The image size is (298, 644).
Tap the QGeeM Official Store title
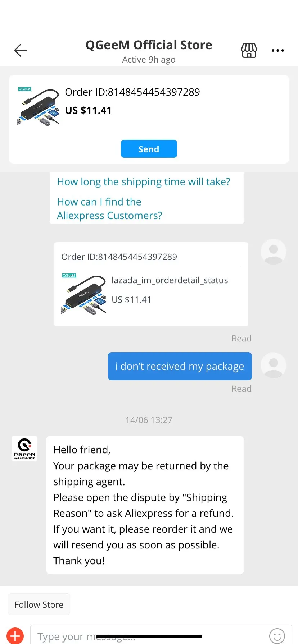coord(149,45)
